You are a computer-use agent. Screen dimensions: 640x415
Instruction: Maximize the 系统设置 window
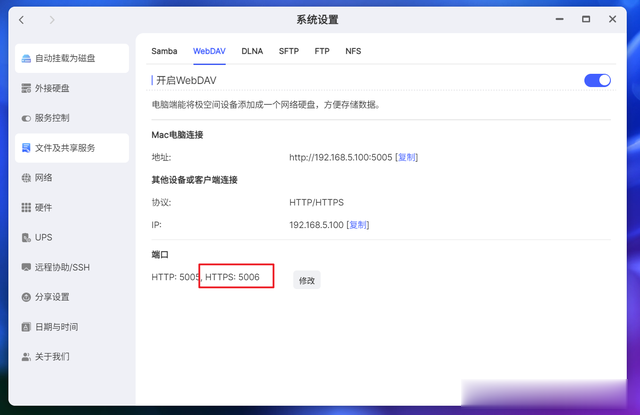[x=586, y=19]
